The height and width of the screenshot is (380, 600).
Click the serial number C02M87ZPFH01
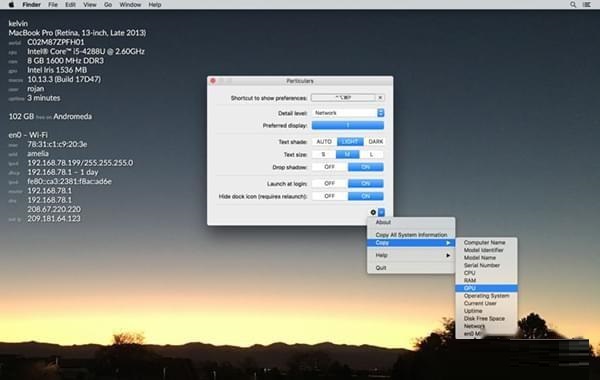pos(55,42)
